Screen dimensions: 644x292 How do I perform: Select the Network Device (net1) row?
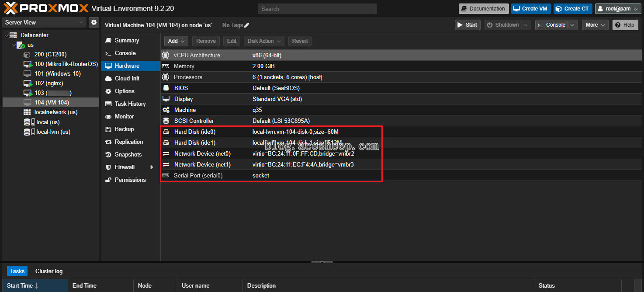pyautogui.click(x=401, y=165)
